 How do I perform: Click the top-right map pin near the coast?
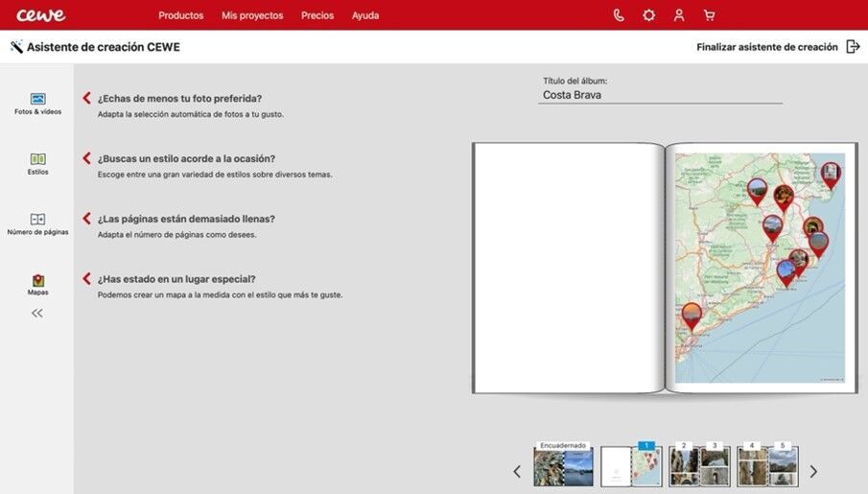click(831, 176)
